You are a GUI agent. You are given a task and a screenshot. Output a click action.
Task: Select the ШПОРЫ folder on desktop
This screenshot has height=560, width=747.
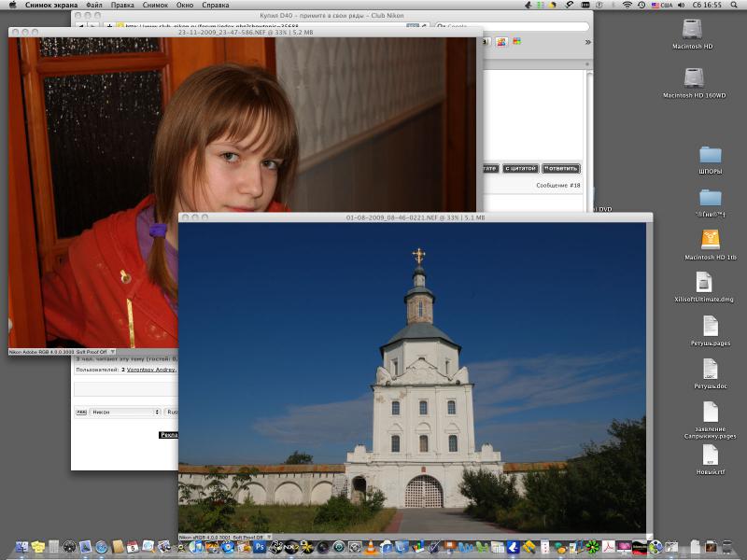(x=711, y=155)
